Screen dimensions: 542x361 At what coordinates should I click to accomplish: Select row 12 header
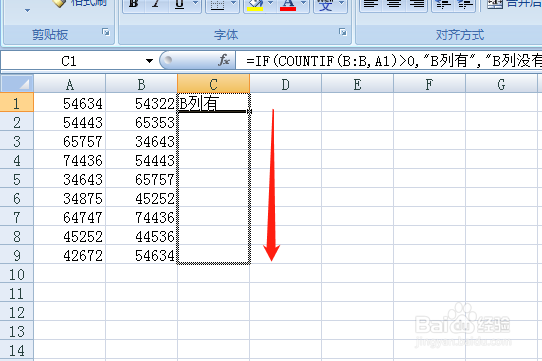(x=17, y=312)
